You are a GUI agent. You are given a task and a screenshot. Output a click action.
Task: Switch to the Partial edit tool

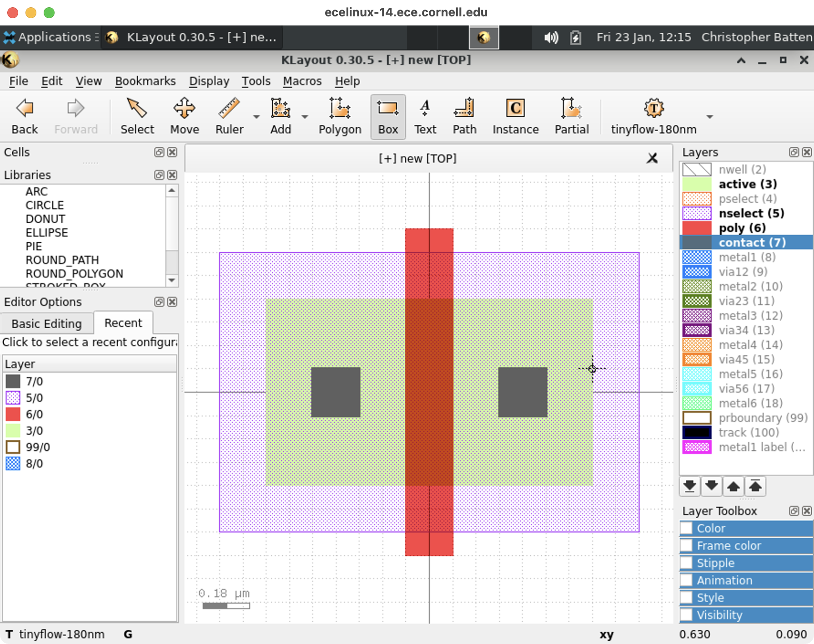click(x=571, y=116)
